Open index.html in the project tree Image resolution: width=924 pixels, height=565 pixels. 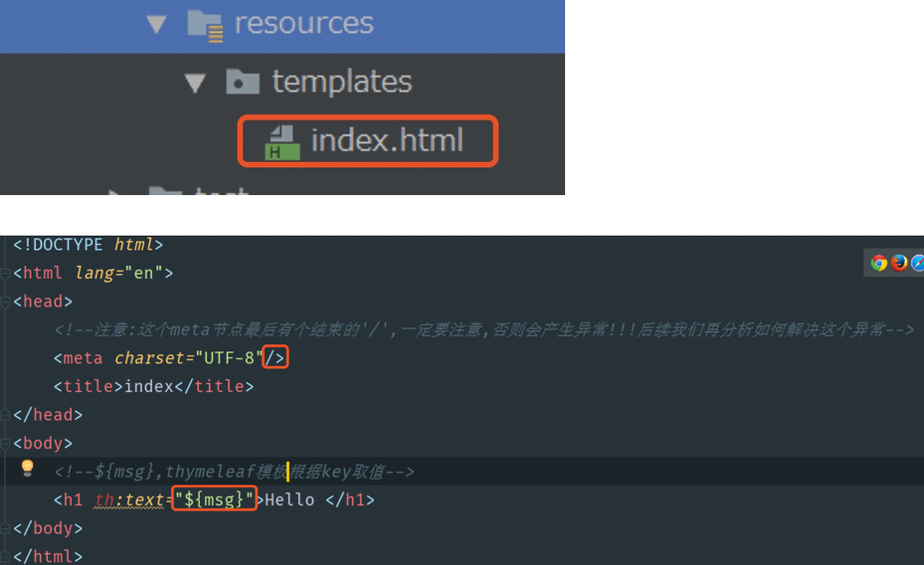pos(387,140)
